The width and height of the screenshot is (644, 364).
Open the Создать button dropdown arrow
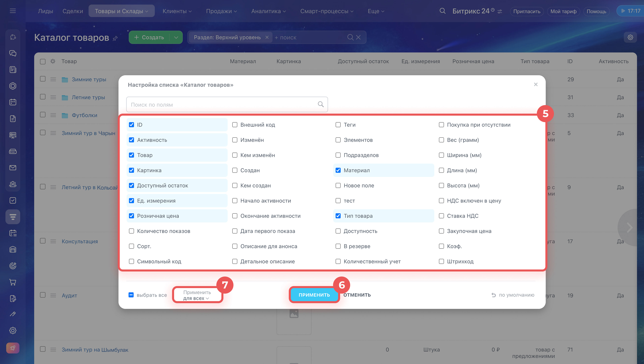(176, 38)
